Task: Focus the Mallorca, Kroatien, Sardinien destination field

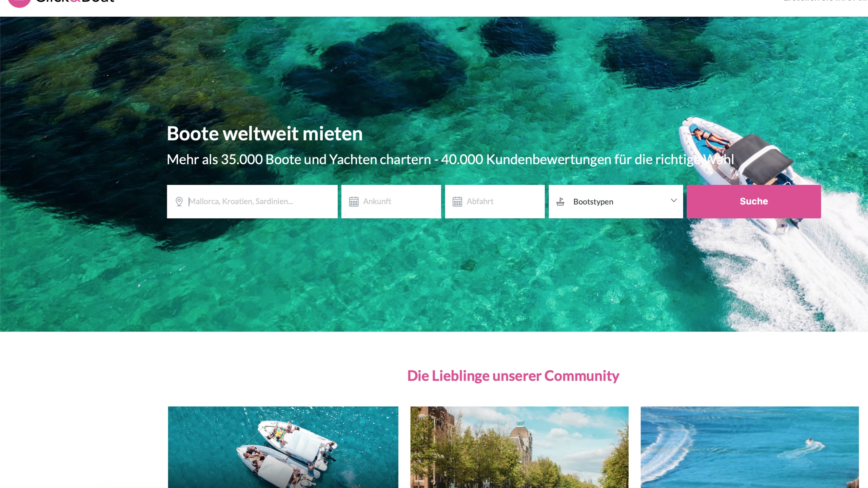Action: click(x=252, y=202)
